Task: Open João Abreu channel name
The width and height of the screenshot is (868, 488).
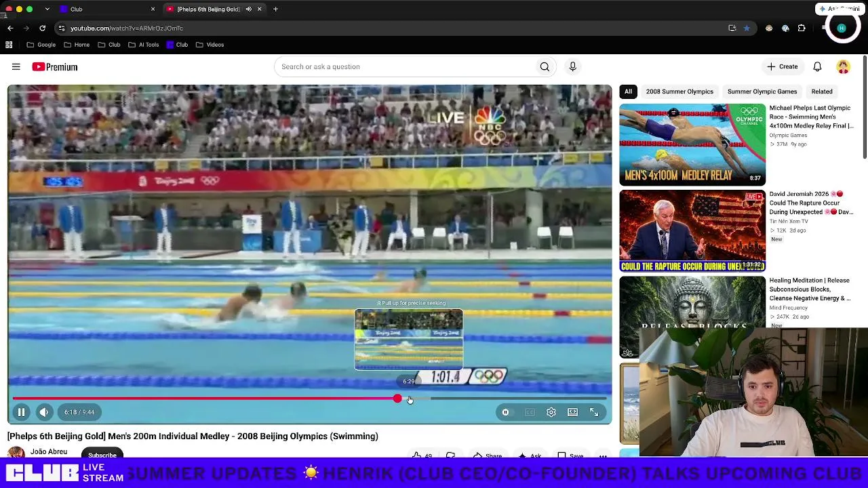Action: 49,451
